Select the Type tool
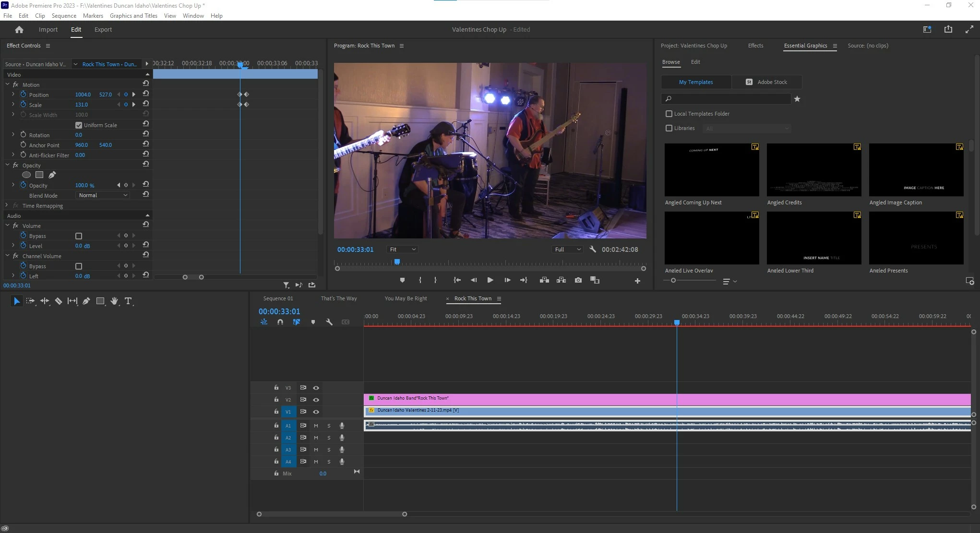 (x=128, y=301)
